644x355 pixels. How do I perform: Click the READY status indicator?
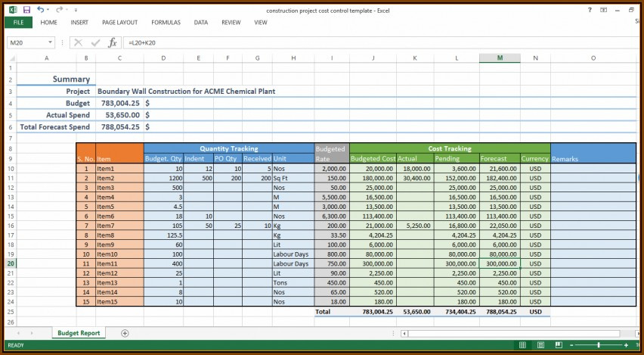pos(16,346)
